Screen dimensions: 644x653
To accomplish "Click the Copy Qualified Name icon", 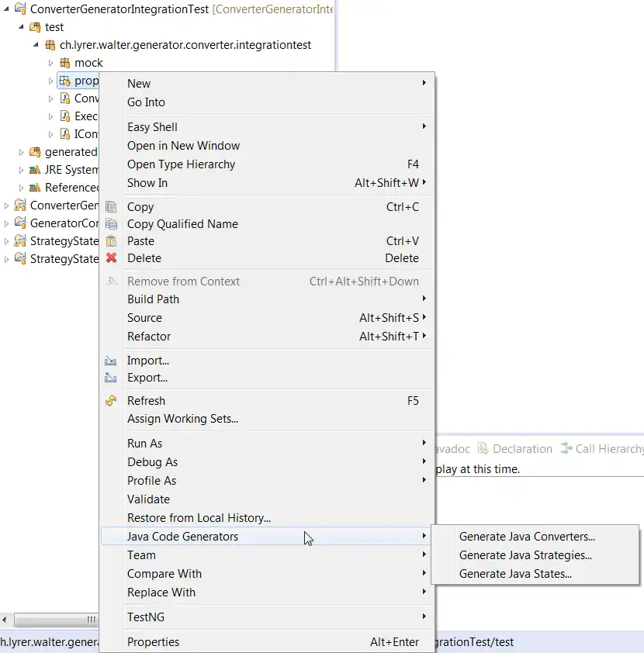I will [x=111, y=223].
